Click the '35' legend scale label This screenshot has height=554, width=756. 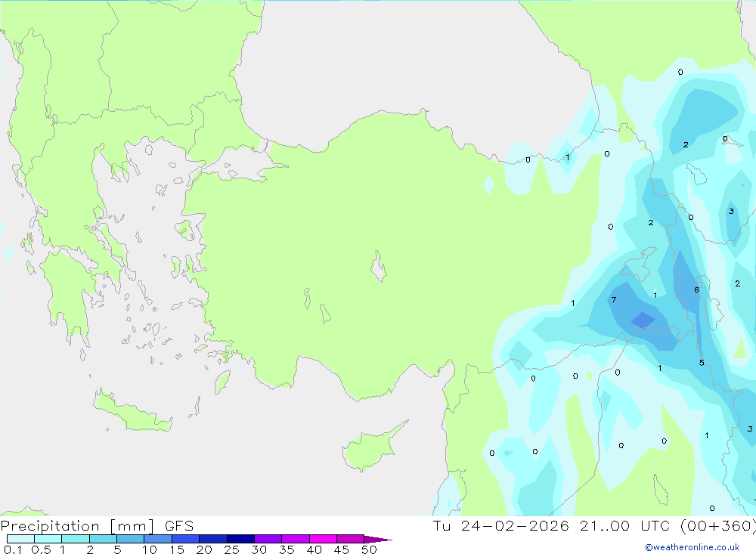coord(287,549)
